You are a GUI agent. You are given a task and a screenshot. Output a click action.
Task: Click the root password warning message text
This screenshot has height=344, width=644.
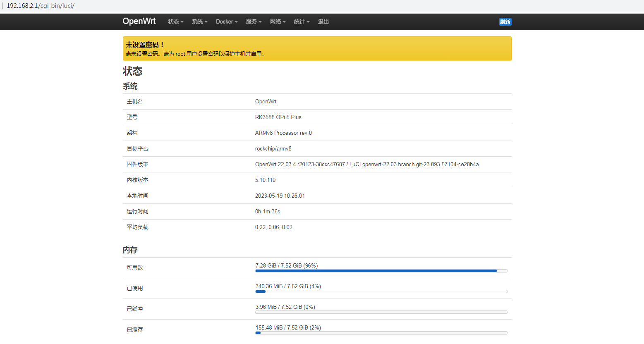click(x=195, y=54)
